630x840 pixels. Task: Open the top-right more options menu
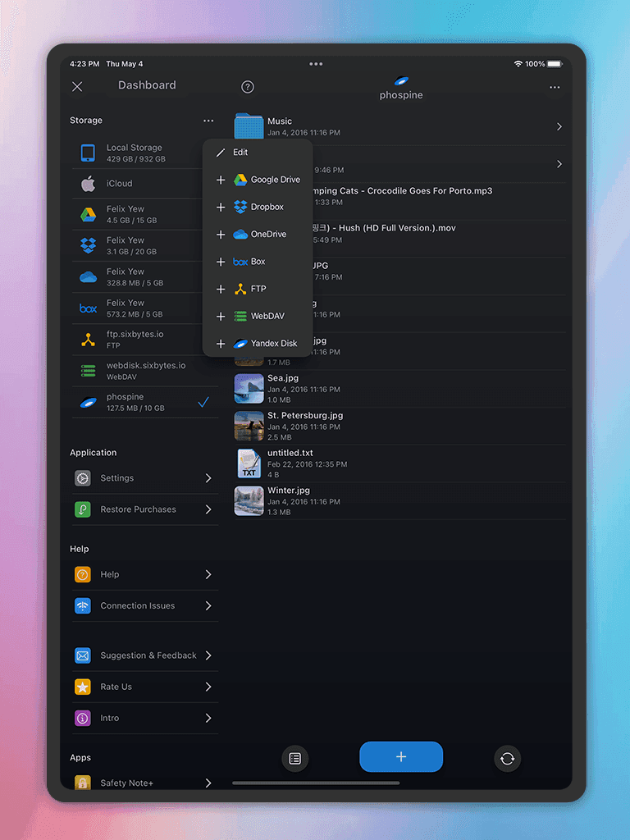[555, 87]
